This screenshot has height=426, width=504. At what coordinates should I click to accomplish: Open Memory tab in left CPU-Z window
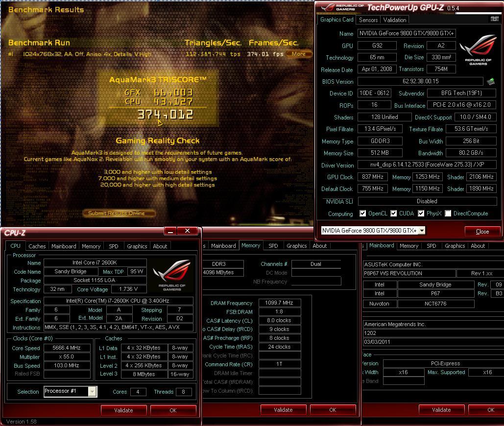click(91, 246)
